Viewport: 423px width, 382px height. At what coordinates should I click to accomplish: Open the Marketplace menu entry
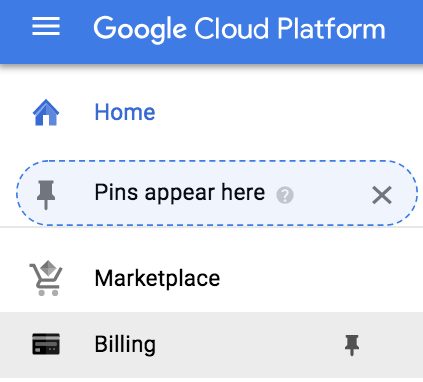[x=157, y=278]
